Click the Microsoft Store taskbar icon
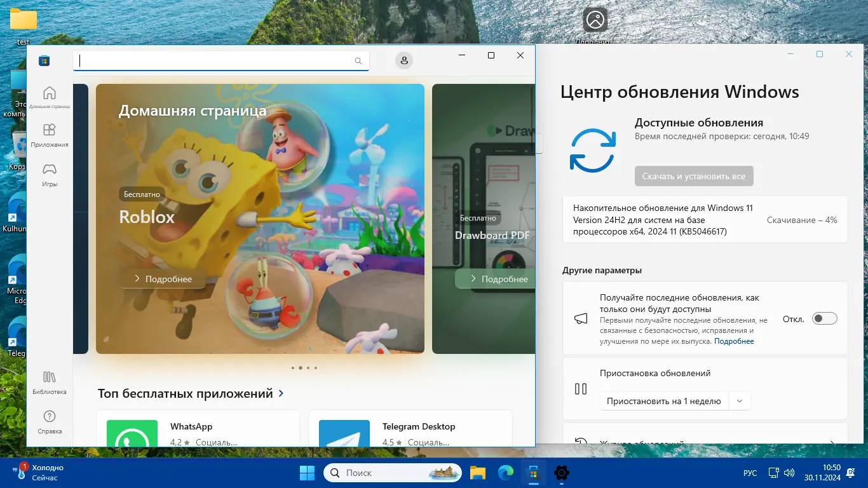Screen dimensions: 868x488 534,473
